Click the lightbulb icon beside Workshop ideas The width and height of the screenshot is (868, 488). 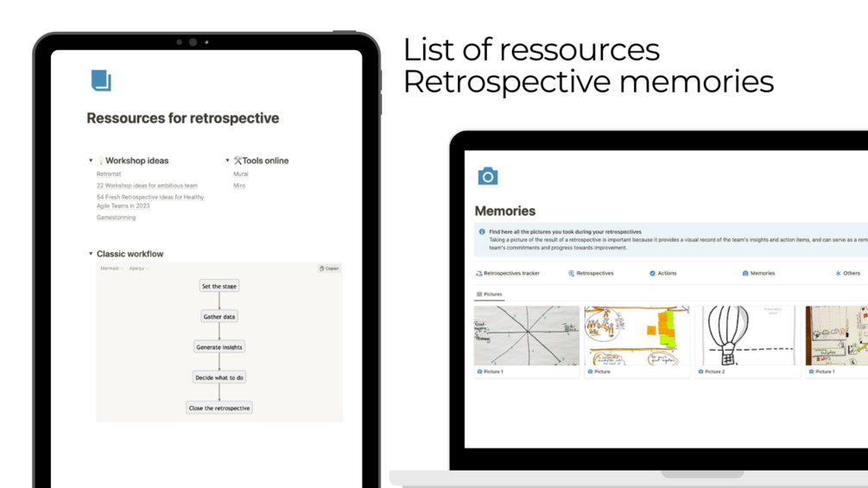point(101,161)
